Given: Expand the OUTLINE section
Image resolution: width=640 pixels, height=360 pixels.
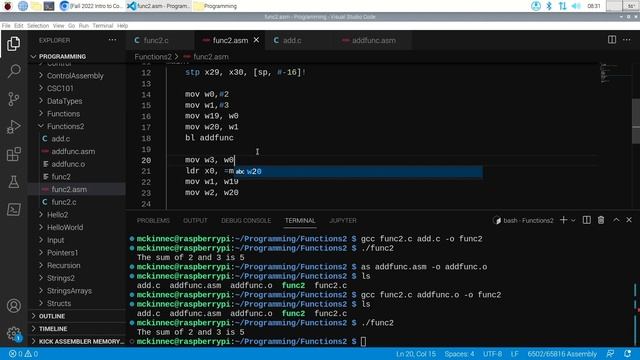Looking at the screenshot, I should click(x=52, y=316).
